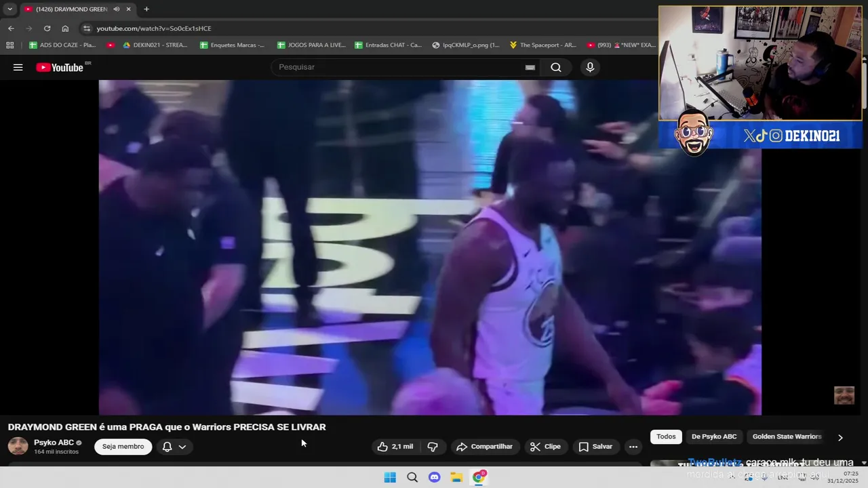Click the video player to pause
868x488 pixels.
click(430, 247)
